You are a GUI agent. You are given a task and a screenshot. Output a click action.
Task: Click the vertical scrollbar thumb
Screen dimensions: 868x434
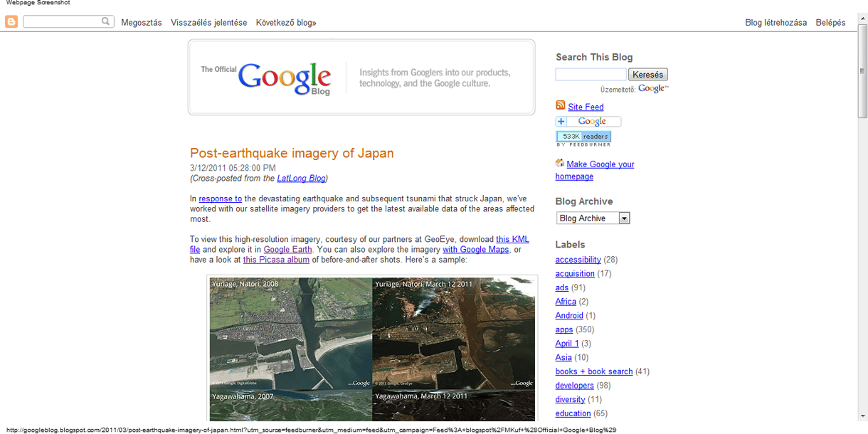(x=862, y=71)
